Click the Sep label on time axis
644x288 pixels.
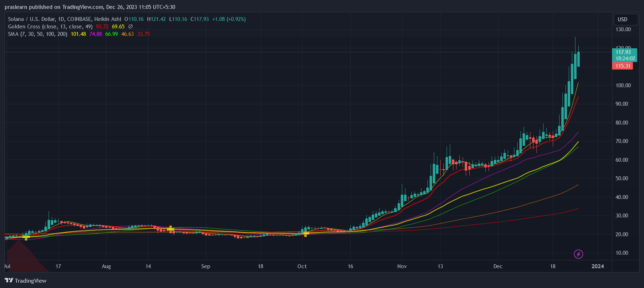206,266
